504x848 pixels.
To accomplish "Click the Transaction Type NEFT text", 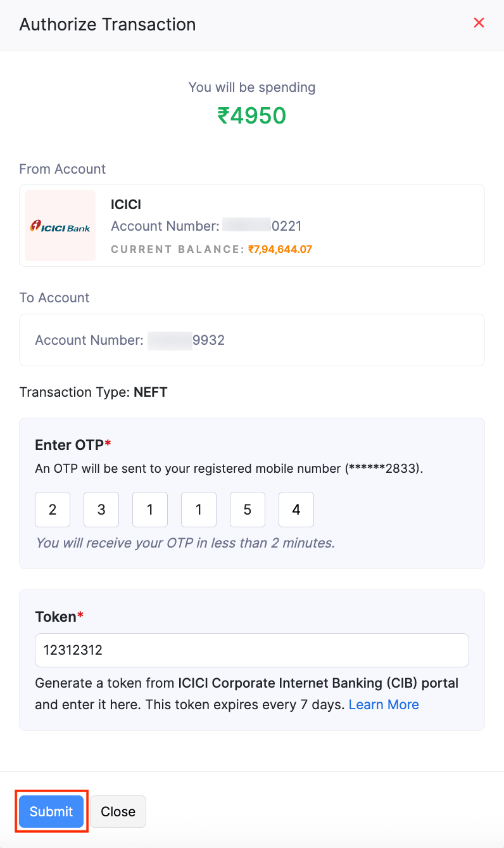I will click(93, 392).
